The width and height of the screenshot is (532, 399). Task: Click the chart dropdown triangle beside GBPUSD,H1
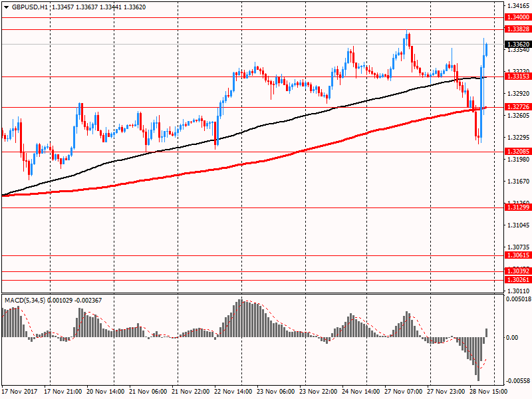[6, 7]
